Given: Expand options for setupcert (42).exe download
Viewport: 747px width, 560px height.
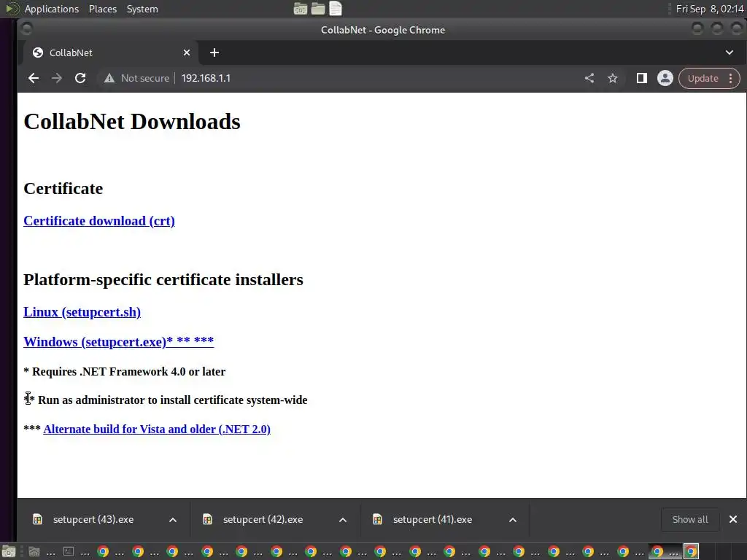Looking at the screenshot, I should tap(343, 520).
